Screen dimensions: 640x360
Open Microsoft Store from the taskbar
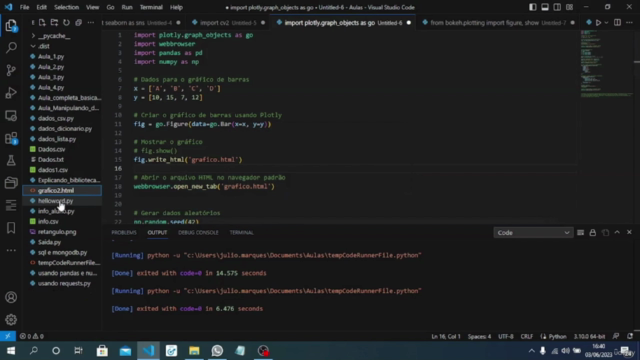(x=102, y=351)
